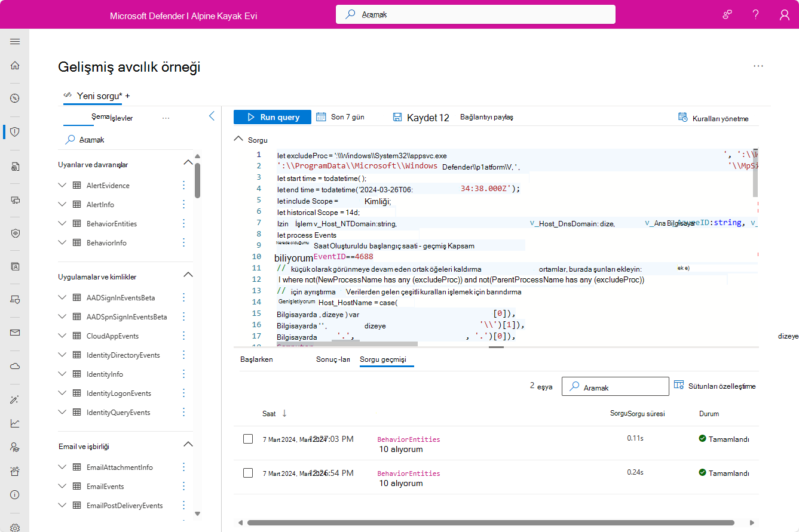Open the help question mark icon
This screenshot has height=532, width=799.
coord(756,15)
